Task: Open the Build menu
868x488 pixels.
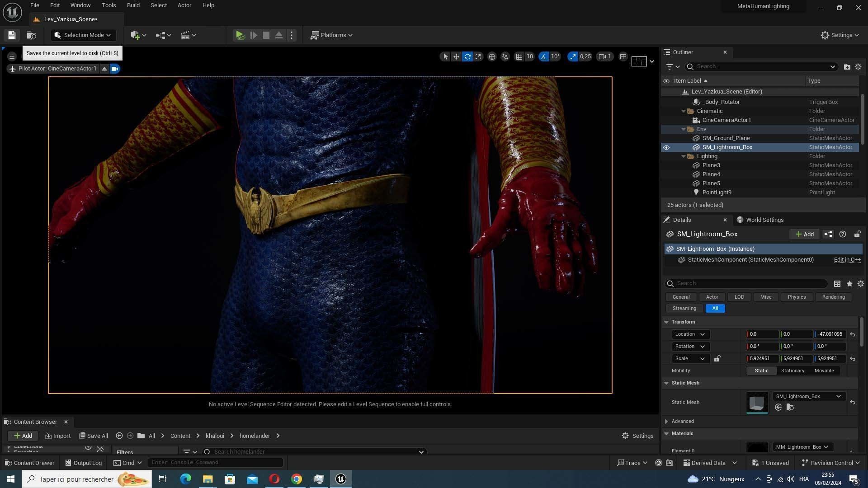Action: [x=133, y=5]
